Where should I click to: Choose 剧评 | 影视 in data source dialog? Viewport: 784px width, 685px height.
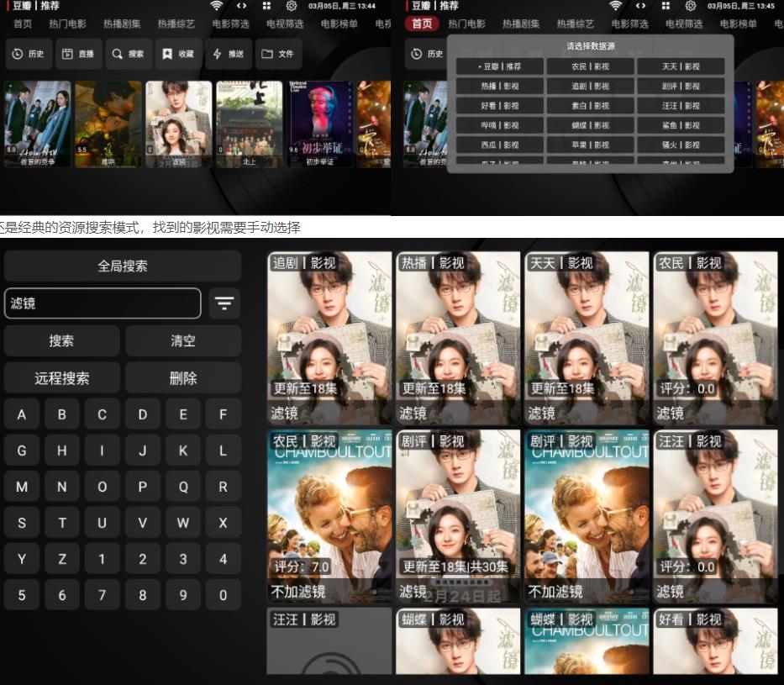tap(681, 86)
